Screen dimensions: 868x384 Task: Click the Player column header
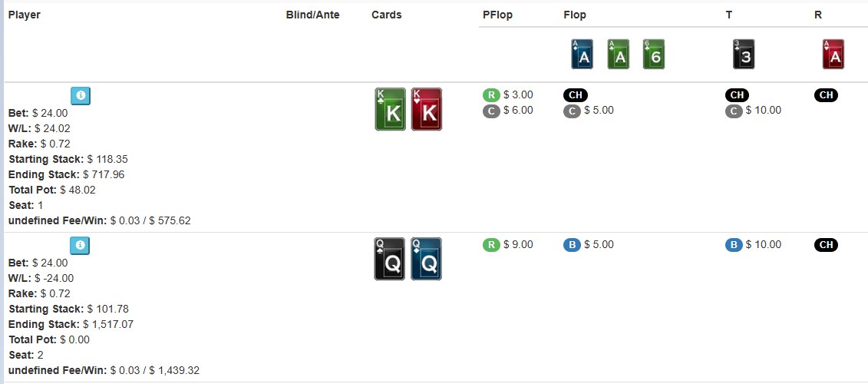click(25, 15)
